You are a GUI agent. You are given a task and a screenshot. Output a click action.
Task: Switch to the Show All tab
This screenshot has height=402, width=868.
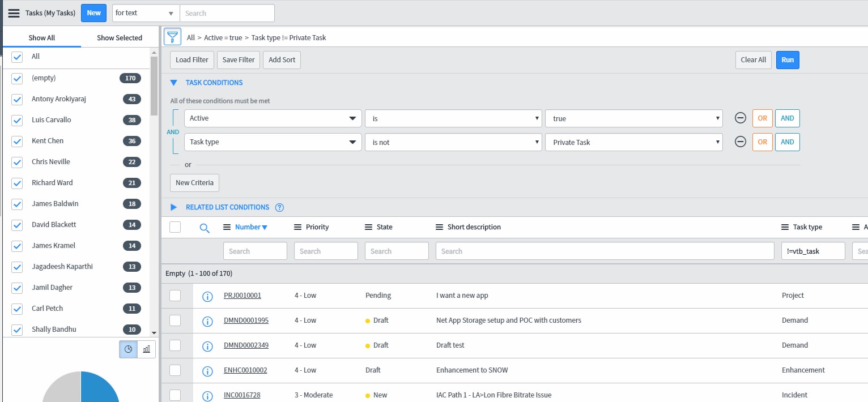click(42, 38)
